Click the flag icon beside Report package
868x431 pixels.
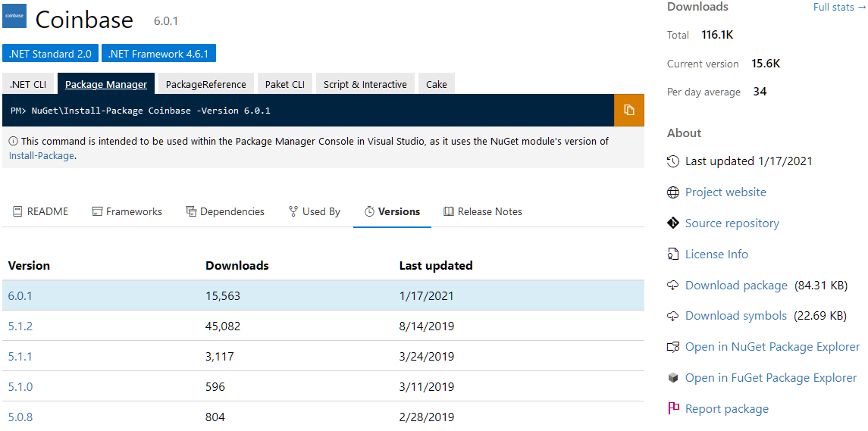point(673,409)
